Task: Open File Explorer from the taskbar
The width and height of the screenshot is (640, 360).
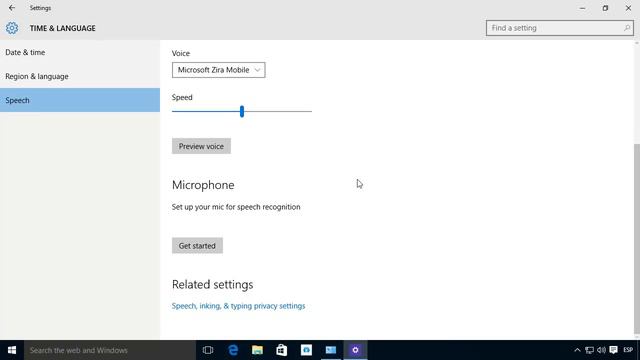Action: pos(257,350)
